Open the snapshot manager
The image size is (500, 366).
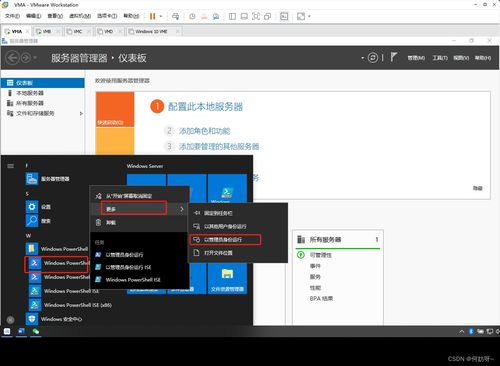pos(216,16)
